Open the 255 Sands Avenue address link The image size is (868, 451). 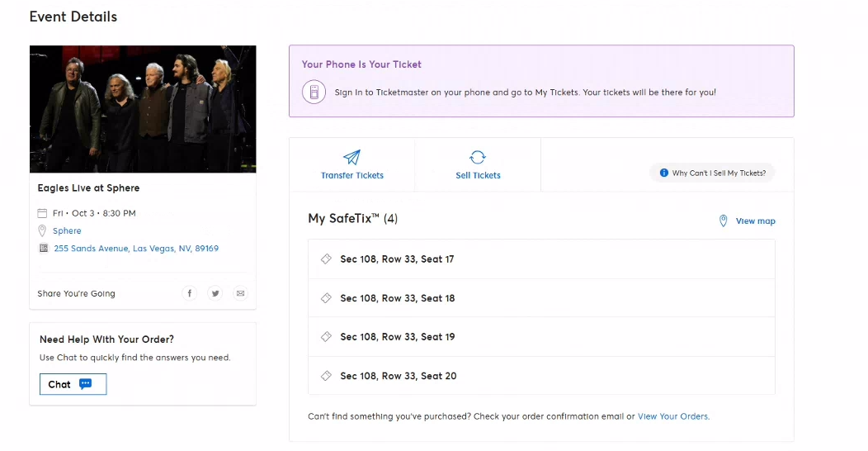pyautogui.click(x=136, y=249)
